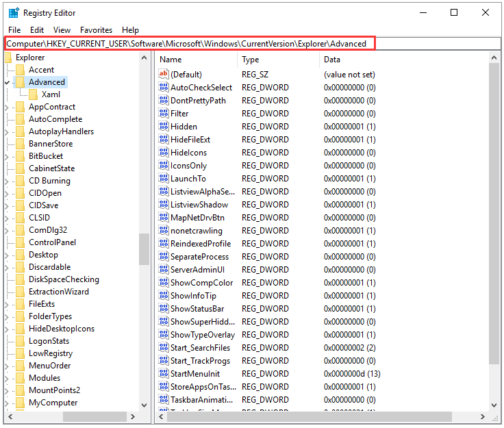Click the tree pane vertical scrollbar thumb

(x=144, y=249)
